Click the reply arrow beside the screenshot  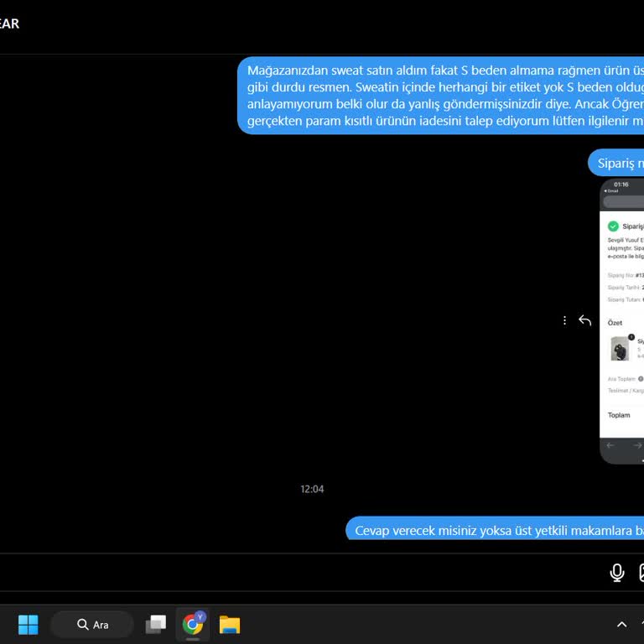tap(585, 320)
